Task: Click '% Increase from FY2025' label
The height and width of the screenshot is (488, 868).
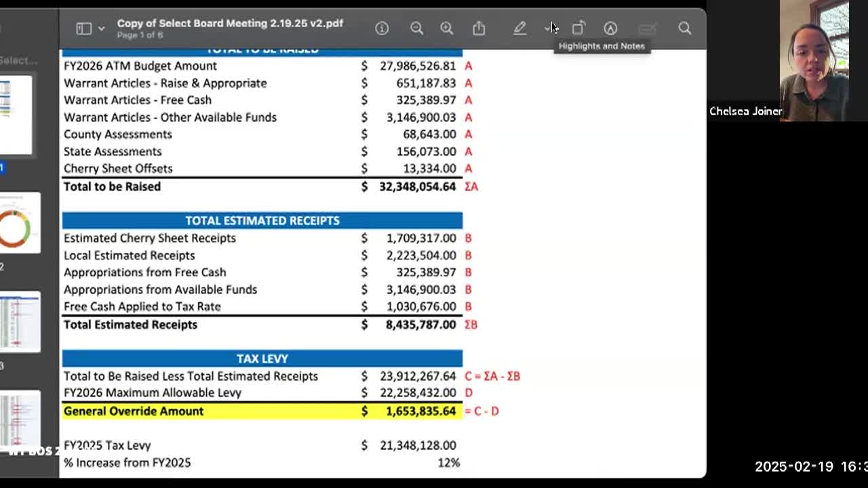Action: click(127, 462)
